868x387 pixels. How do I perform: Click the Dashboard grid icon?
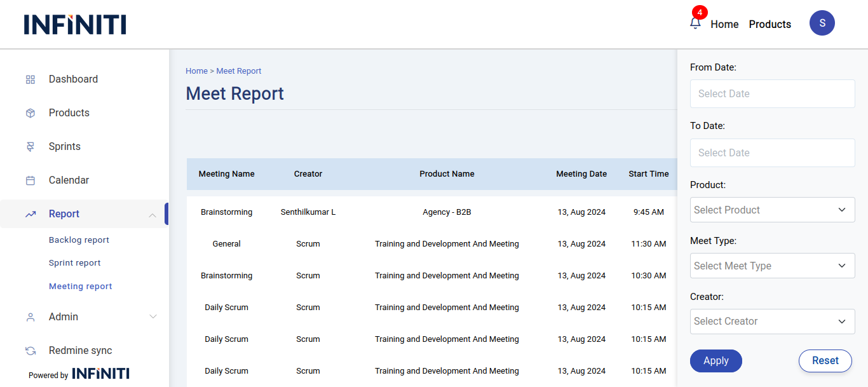[31, 79]
